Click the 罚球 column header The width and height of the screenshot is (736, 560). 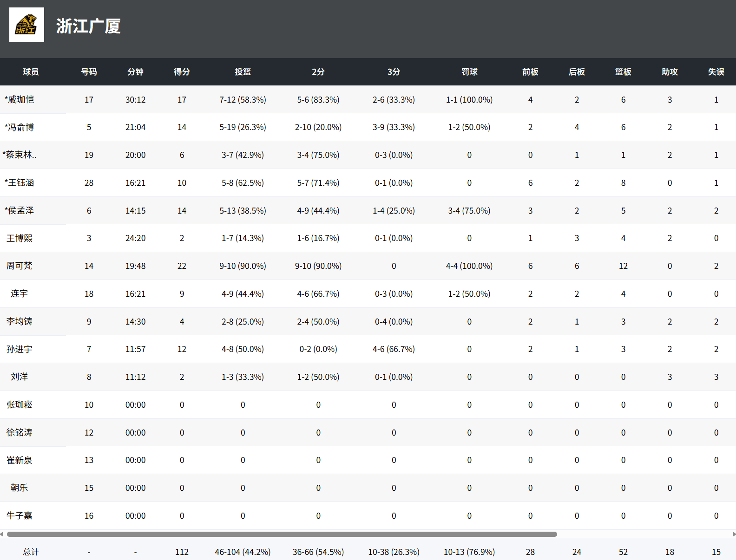coord(469,72)
